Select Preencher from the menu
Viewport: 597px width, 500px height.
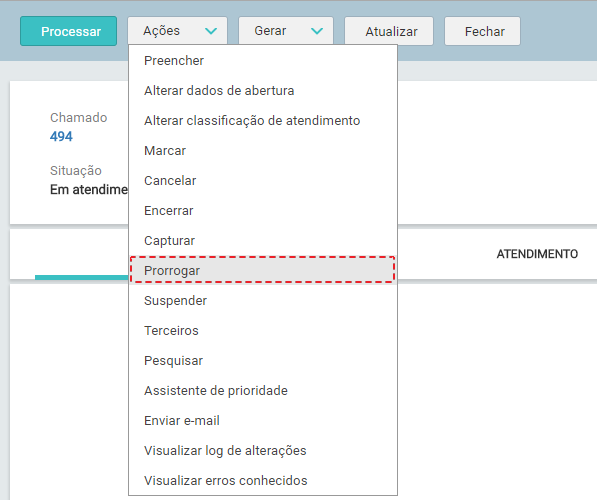tap(263, 61)
